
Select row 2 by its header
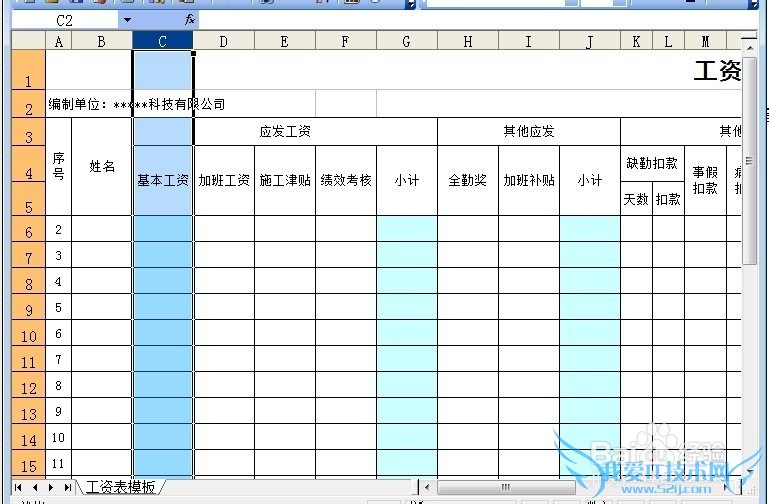coord(28,103)
